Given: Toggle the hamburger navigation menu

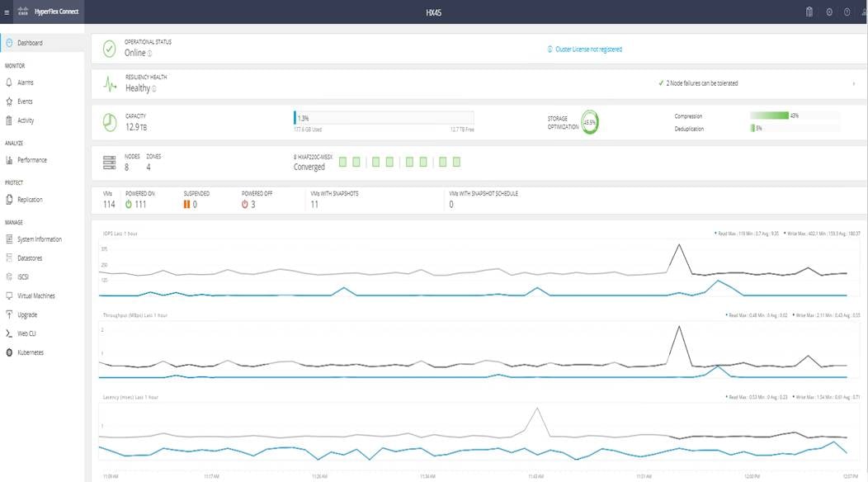Looking at the screenshot, I should tap(7, 12).
